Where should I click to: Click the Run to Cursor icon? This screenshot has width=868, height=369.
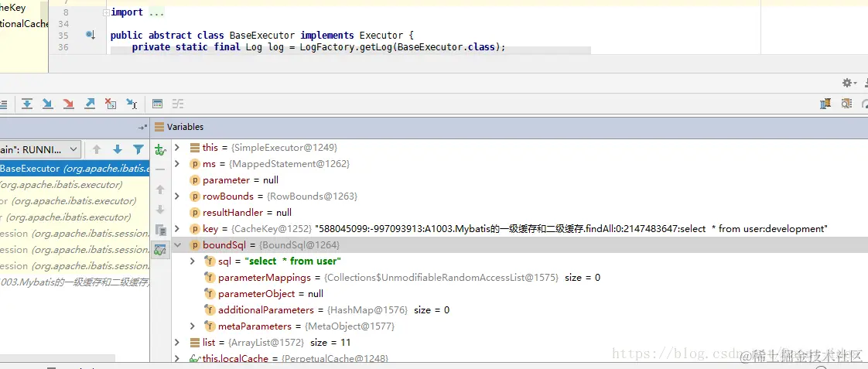132,104
